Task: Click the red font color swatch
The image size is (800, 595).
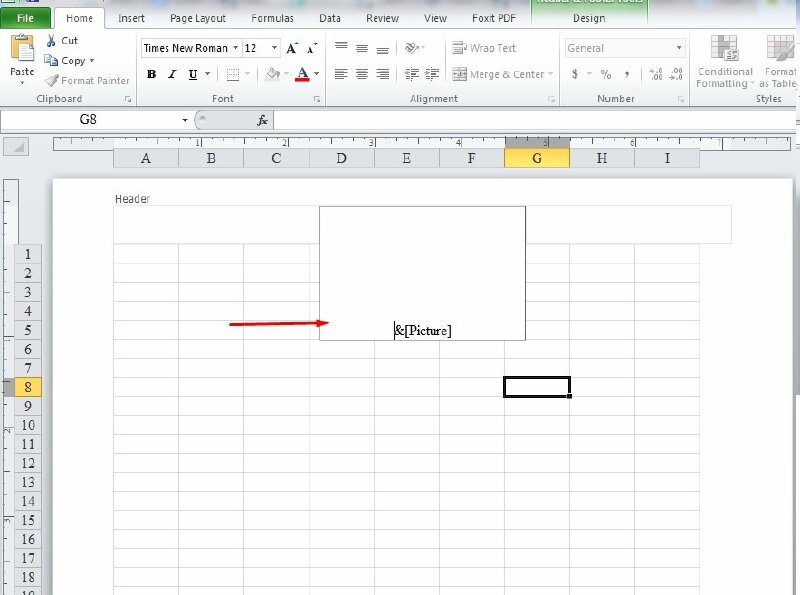Action: [302, 74]
